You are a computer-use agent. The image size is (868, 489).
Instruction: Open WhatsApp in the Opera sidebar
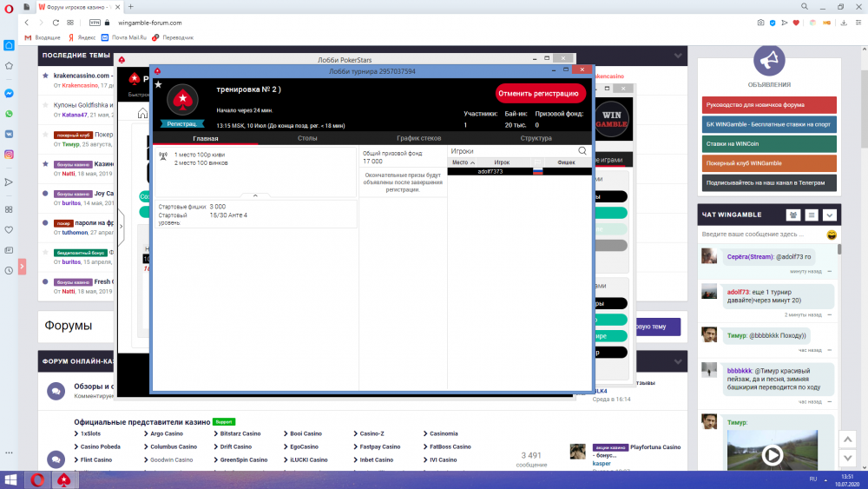(9, 114)
